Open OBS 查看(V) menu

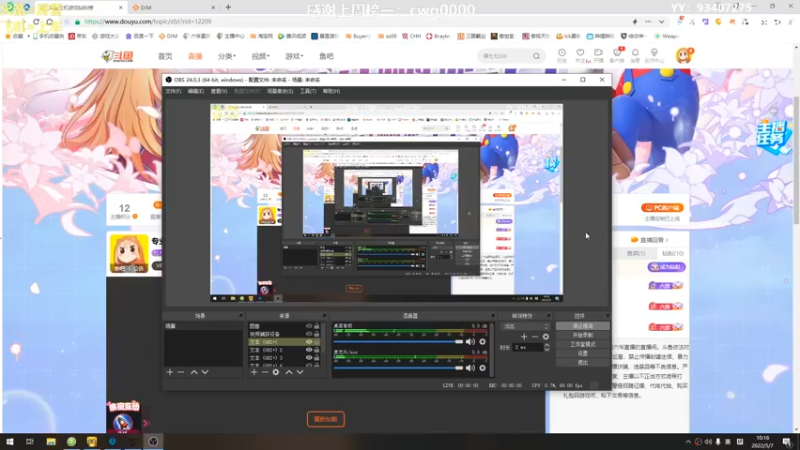pyautogui.click(x=219, y=91)
